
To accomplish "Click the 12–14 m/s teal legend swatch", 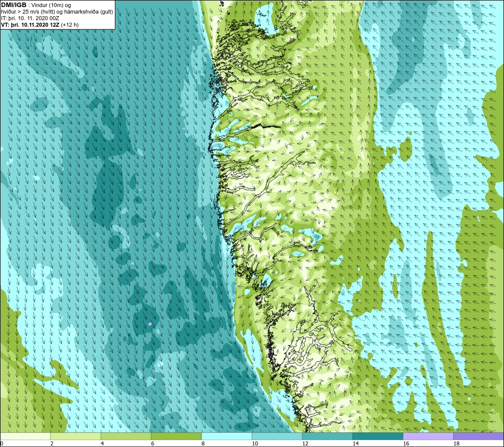I will coord(327,436).
